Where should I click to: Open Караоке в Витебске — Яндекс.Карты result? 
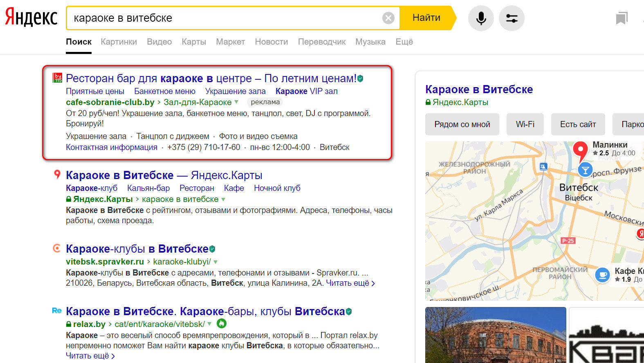[x=164, y=175]
